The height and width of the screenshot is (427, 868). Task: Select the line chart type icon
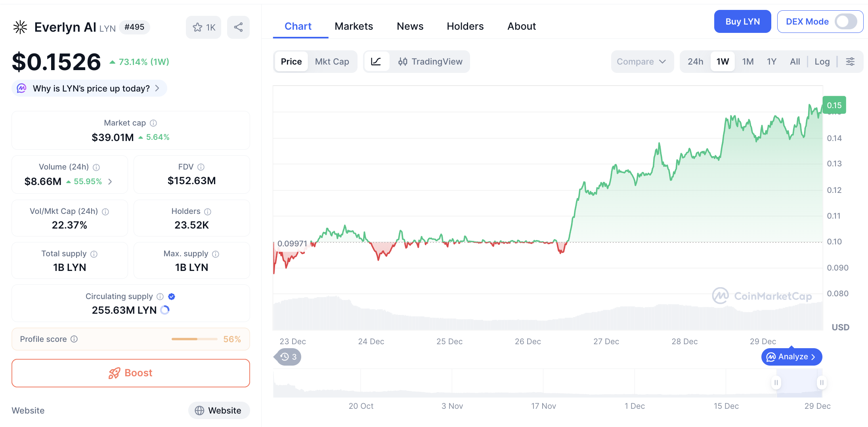pos(376,61)
